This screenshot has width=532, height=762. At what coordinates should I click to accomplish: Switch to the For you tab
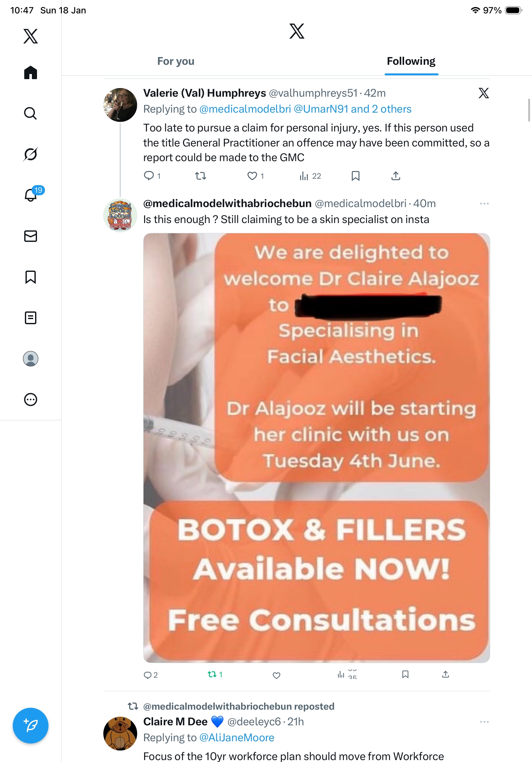pos(176,61)
